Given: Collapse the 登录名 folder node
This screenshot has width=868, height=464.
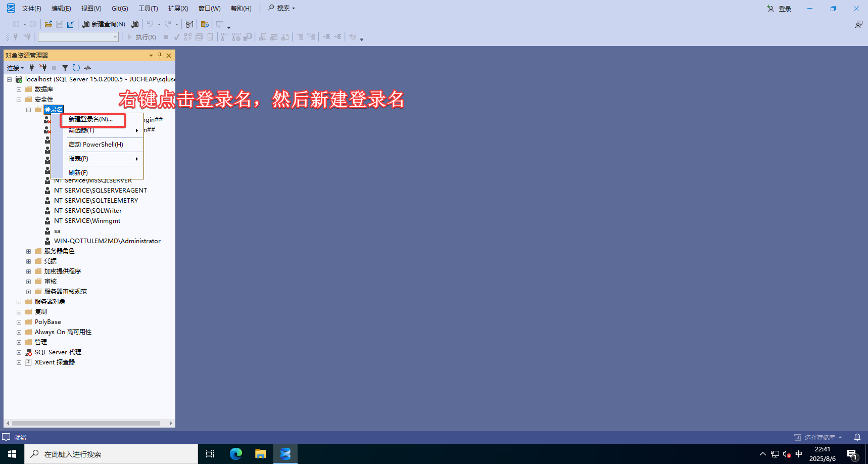Looking at the screenshot, I should pyautogui.click(x=29, y=110).
